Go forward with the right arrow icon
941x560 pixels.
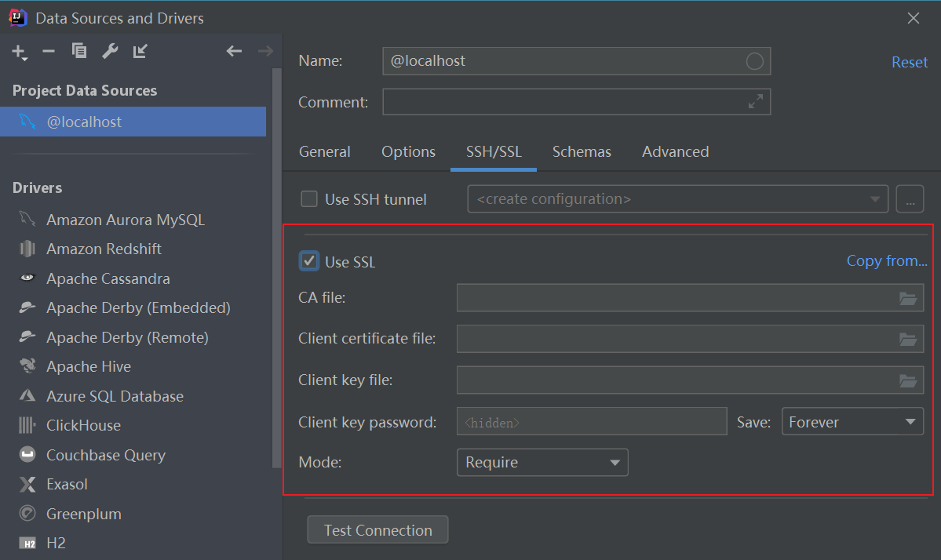(x=265, y=51)
